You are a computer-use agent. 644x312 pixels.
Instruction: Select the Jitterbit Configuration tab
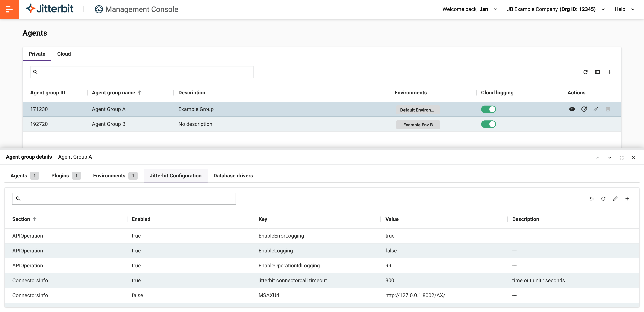(176, 176)
